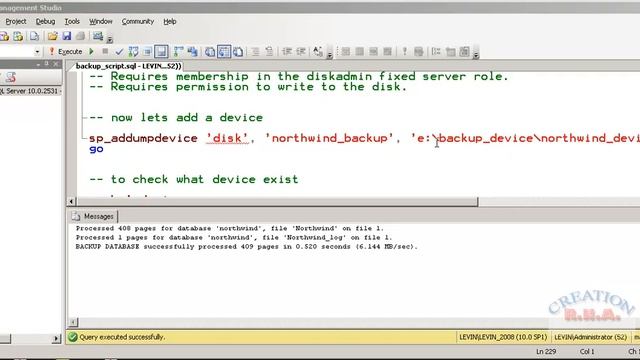Viewport: 640px width, 360px height.
Task: Click the comment '-- to check what device exist'
Action: pyautogui.click(x=194, y=179)
